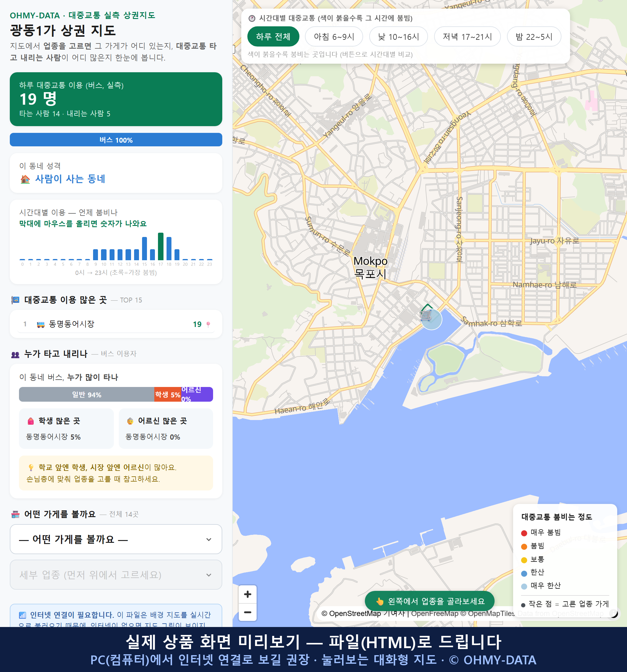Click the orange 붐빔 legend dot
The image size is (627, 672).
(524, 546)
